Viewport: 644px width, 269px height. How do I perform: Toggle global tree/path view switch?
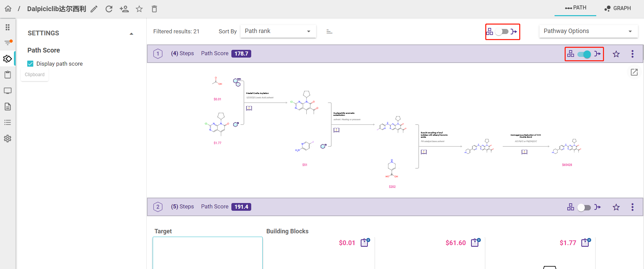pos(502,32)
